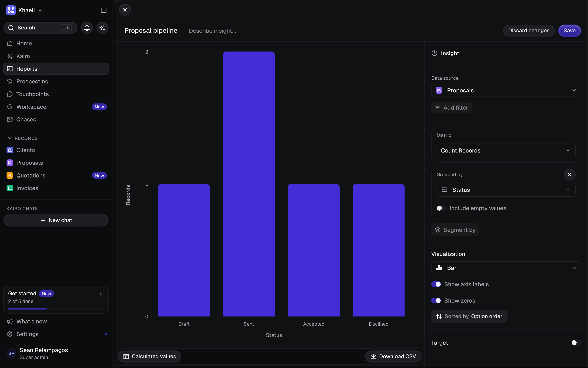
Task: Open notifications bell icon
Action: (x=87, y=28)
